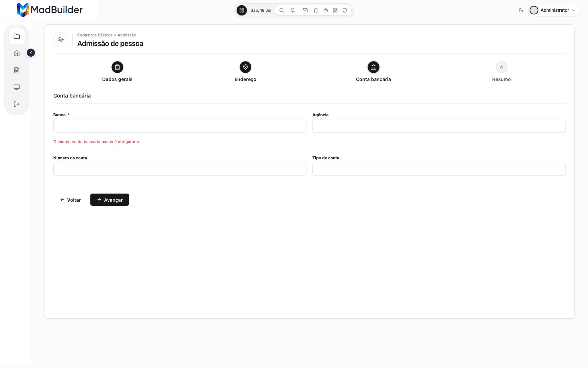The height and width of the screenshot is (368, 588).
Task: Open the document icon in the sidebar
Action: [x=17, y=70]
